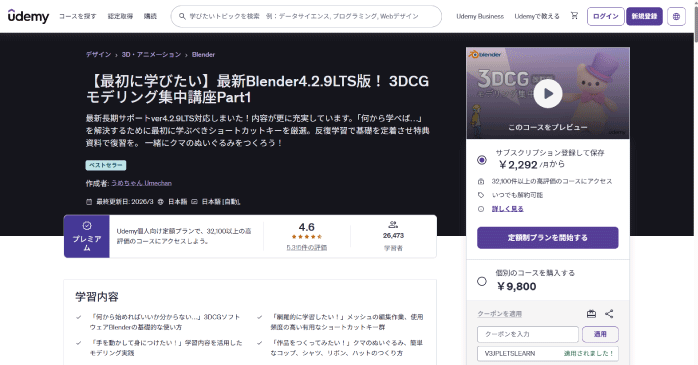Click the closed-caption 日本語 [自動] label

(221, 202)
